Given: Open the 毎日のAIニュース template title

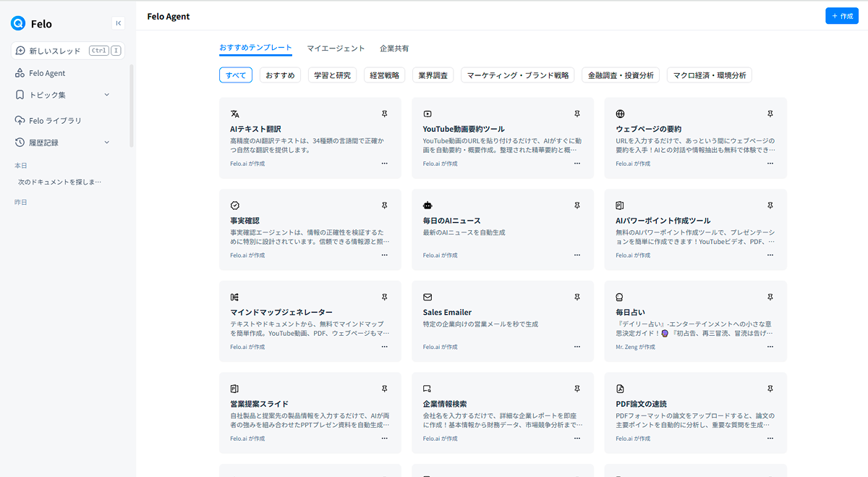Looking at the screenshot, I should point(452,221).
